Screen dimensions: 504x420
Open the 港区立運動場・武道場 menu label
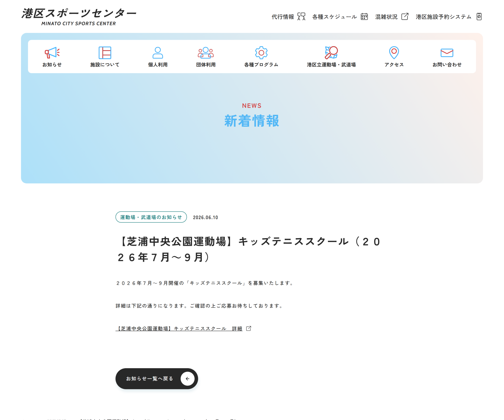(x=331, y=65)
